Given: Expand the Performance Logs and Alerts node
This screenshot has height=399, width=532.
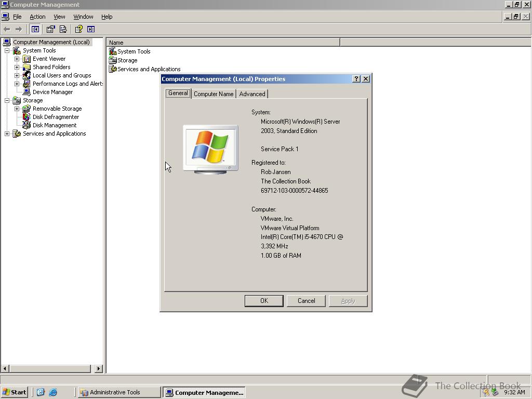Looking at the screenshot, I should coord(17,84).
